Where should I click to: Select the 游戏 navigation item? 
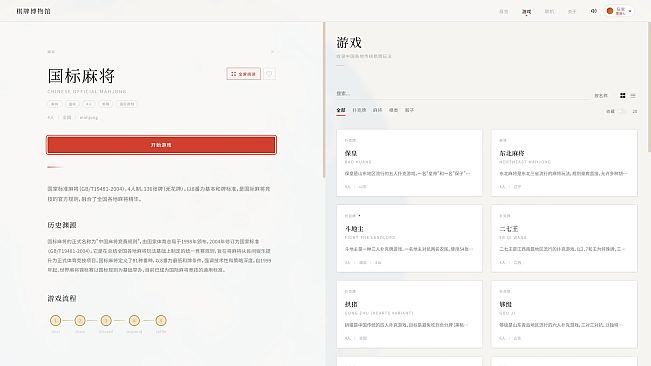point(526,12)
